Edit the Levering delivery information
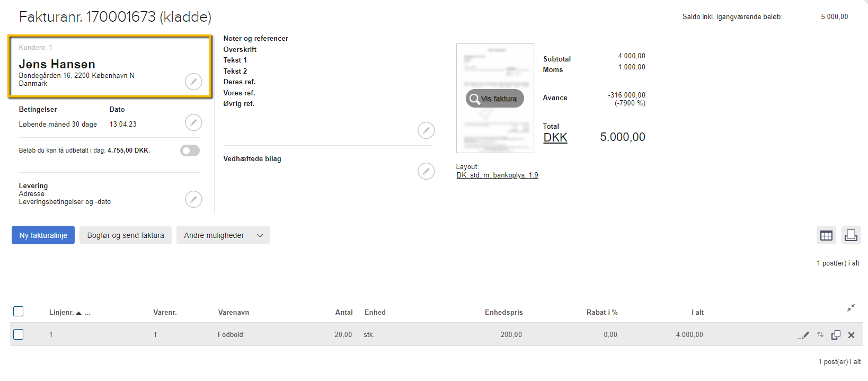The width and height of the screenshot is (868, 381). (x=193, y=199)
